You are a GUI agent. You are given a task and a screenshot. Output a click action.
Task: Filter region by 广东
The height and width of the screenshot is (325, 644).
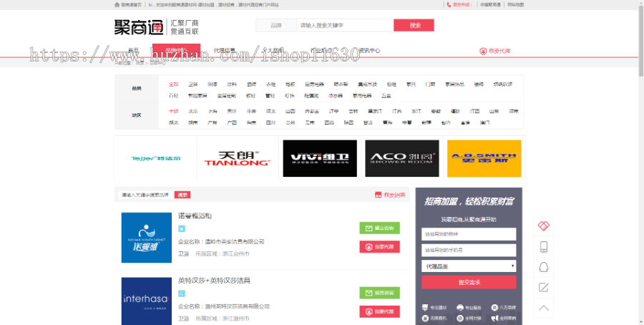(x=213, y=122)
